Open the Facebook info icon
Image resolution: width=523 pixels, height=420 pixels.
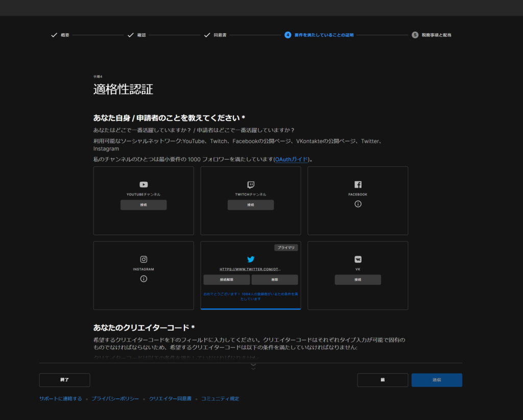coord(358,204)
